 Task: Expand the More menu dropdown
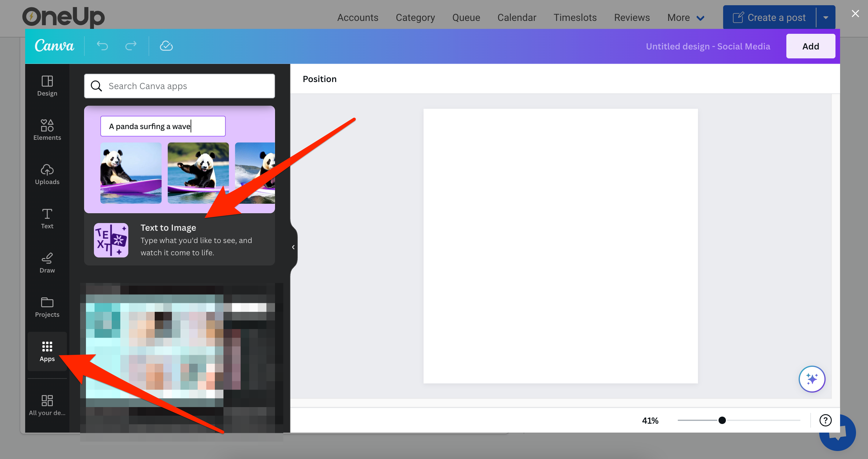[686, 18]
